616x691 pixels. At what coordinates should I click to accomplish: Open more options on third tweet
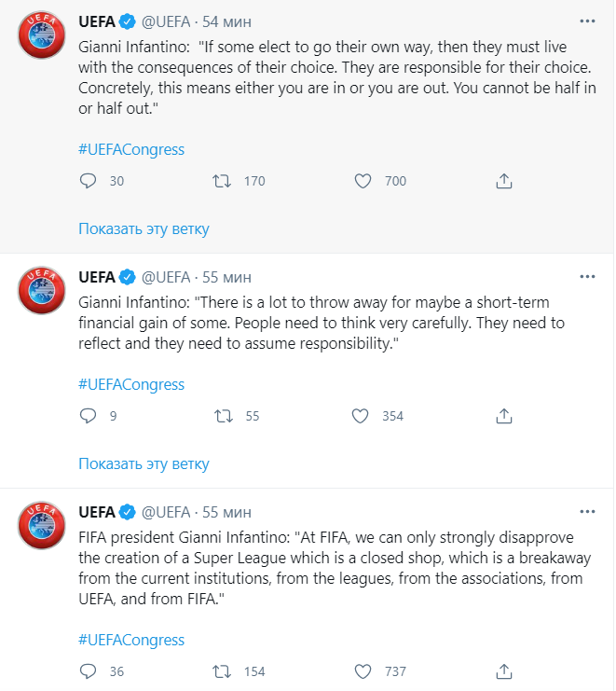(587, 512)
